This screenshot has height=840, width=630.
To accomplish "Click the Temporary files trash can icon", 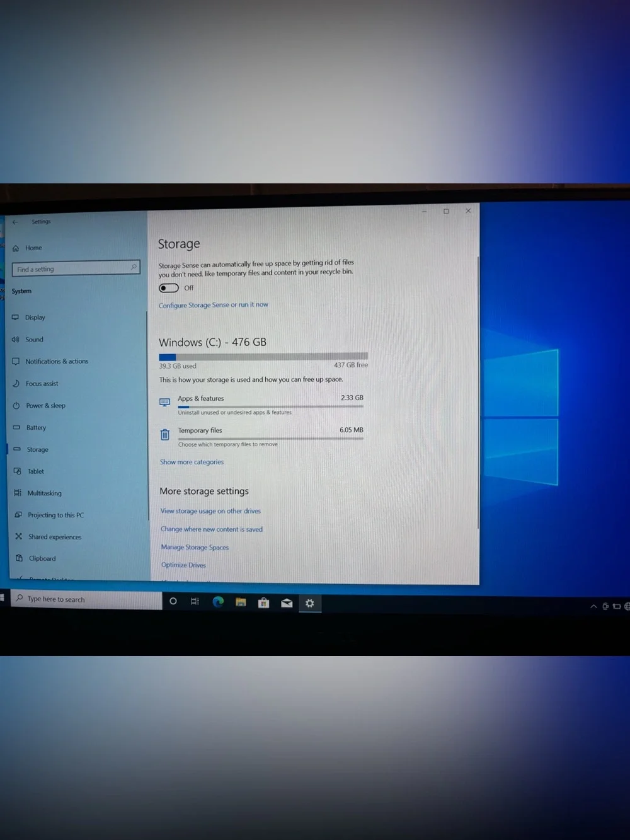I will (165, 435).
